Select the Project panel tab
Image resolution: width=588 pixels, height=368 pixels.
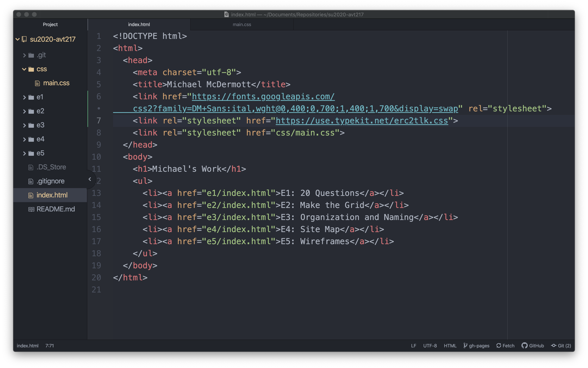tap(50, 25)
